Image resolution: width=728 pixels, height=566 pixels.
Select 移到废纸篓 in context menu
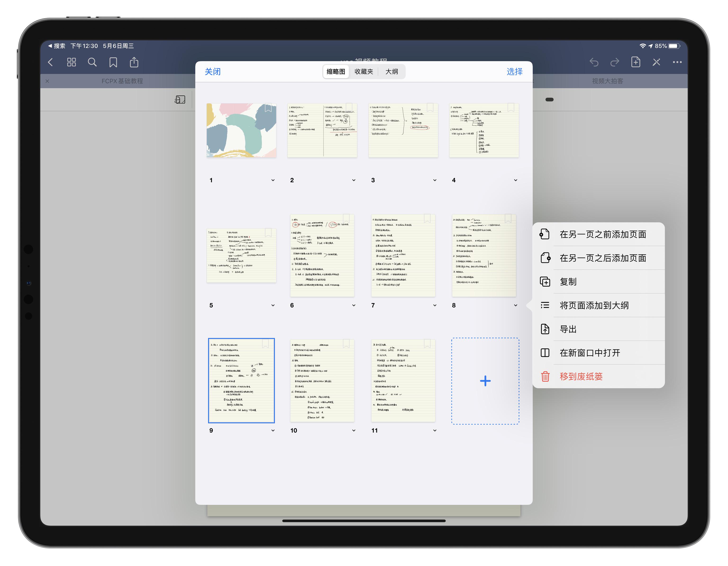point(581,376)
